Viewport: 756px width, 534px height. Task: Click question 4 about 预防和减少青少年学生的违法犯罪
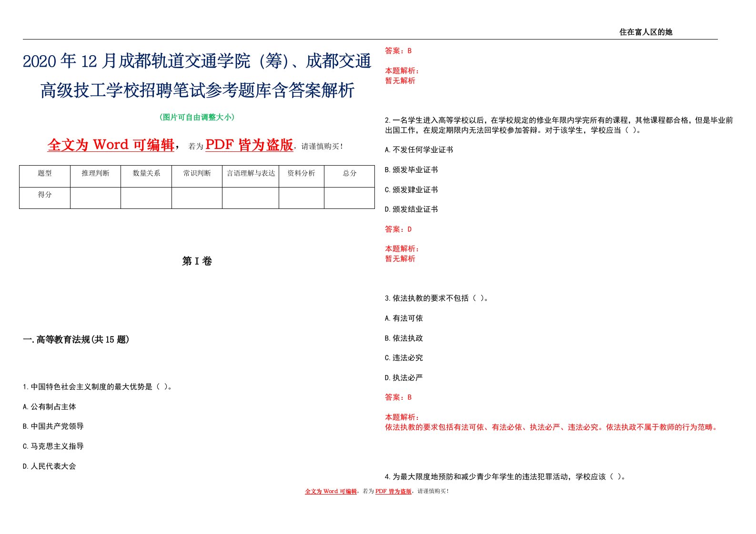coord(505,476)
